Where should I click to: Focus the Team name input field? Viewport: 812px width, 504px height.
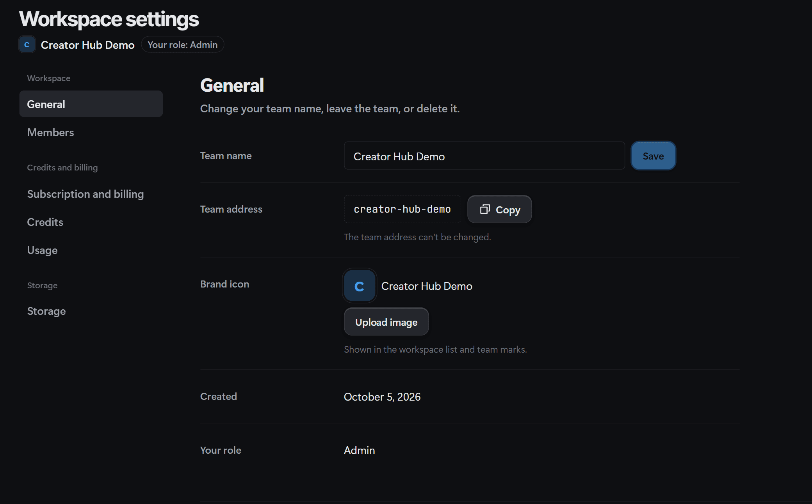point(484,156)
